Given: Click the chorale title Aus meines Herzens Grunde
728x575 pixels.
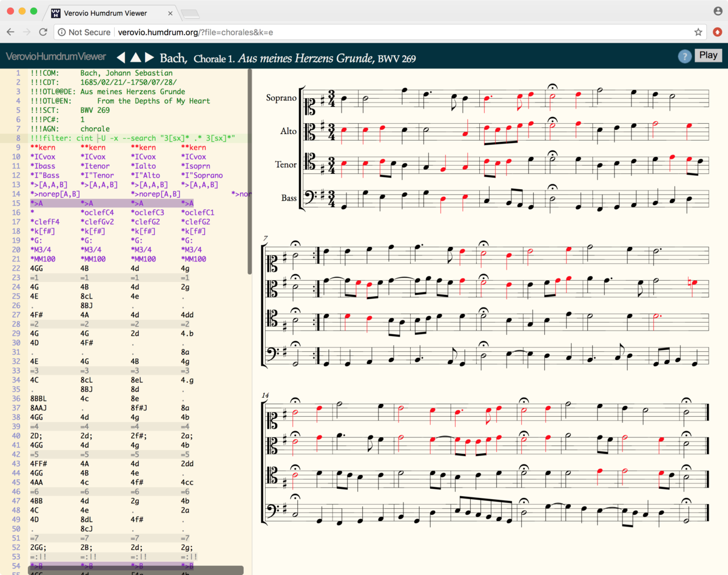Looking at the screenshot, I should click(x=305, y=58).
